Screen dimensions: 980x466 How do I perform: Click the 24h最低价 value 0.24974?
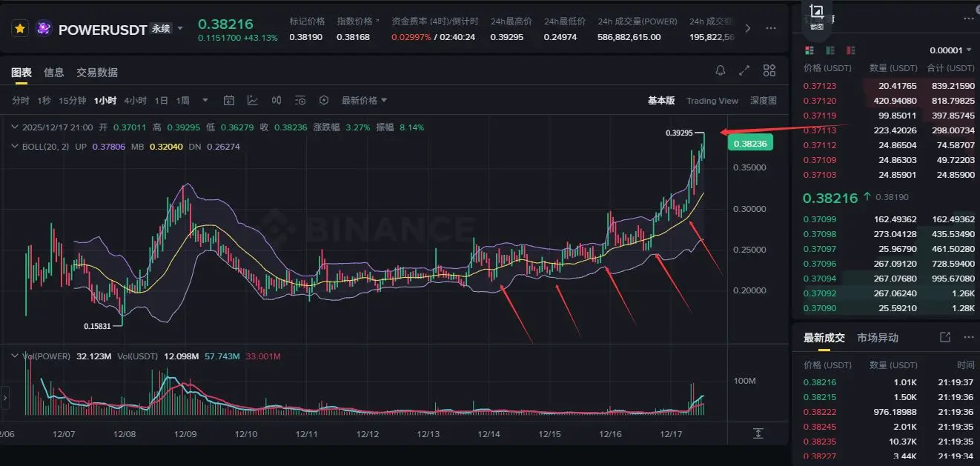[x=560, y=37]
